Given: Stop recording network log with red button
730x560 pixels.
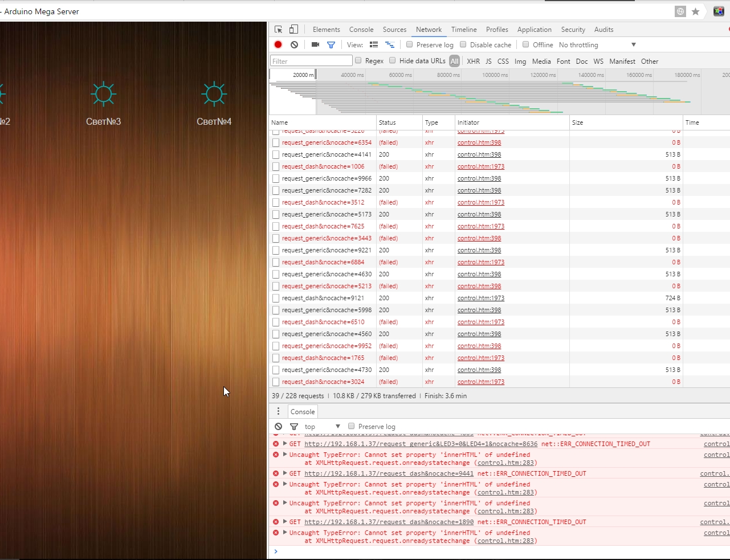Looking at the screenshot, I should tap(278, 44).
